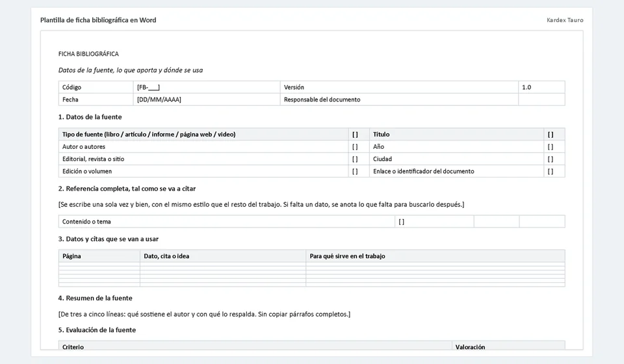Click the 'Autor o autores' cell
This screenshot has height=364, width=624.
(x=203, y=147)
